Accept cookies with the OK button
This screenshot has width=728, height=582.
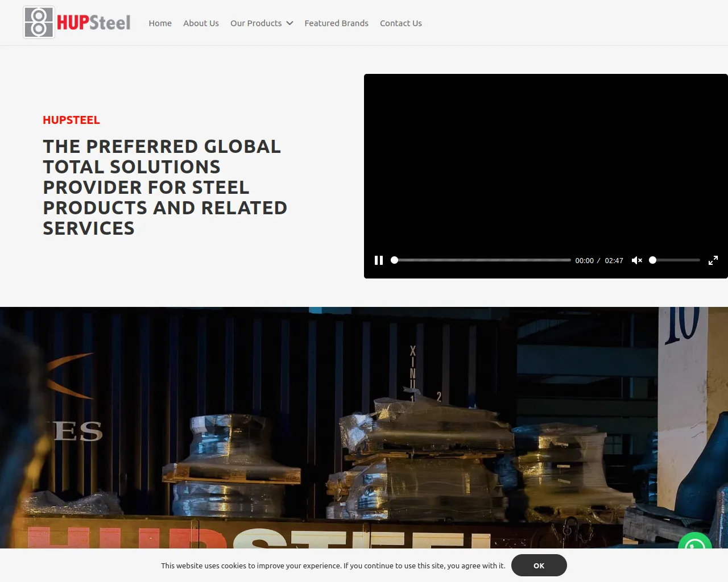[539, 566]
